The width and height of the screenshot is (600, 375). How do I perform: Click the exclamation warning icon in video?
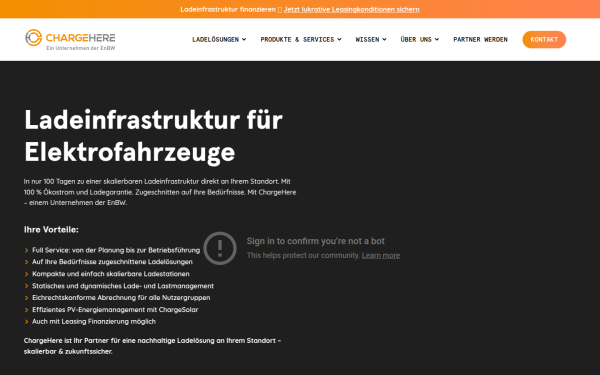coord(220,248)
